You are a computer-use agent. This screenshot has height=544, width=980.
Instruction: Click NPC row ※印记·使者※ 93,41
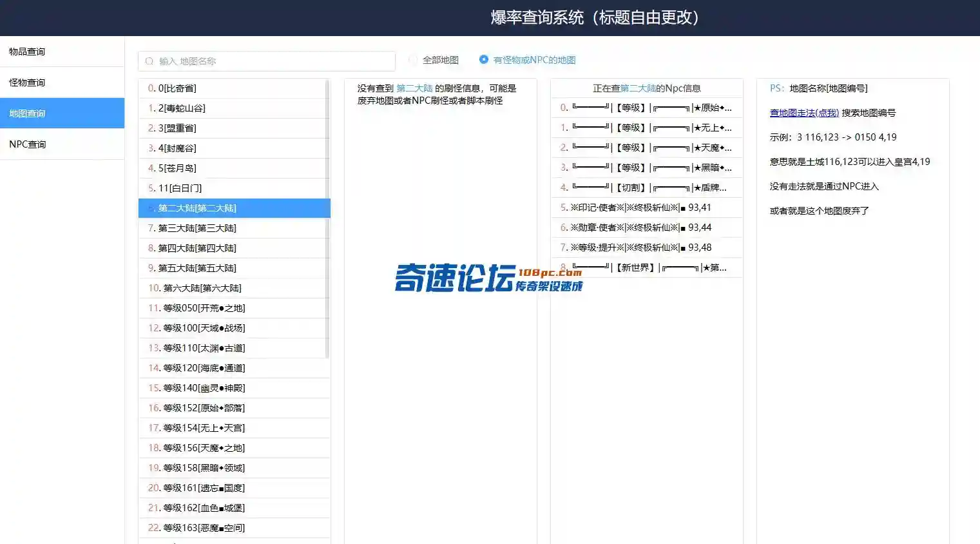(647, 208)
